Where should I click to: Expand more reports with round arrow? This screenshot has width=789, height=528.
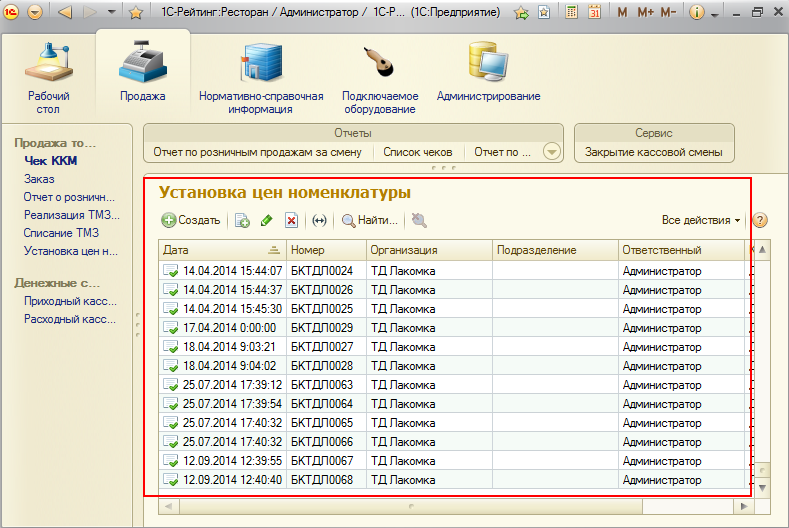coord(551,152)
